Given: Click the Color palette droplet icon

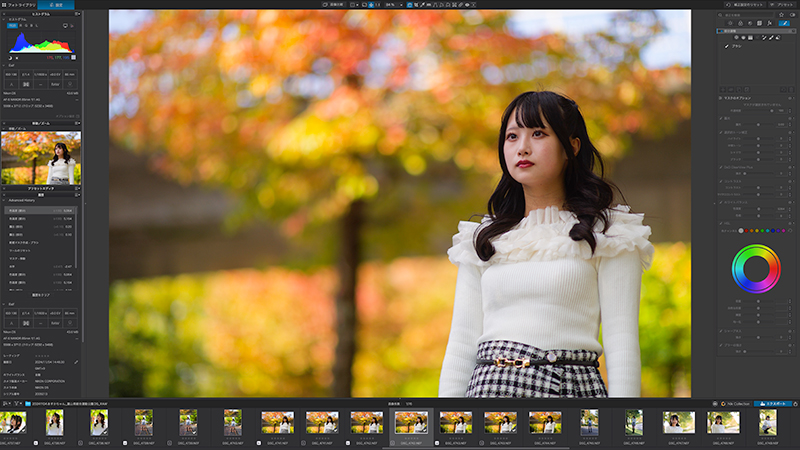Looking at the screenshot, I should [740, 23].
